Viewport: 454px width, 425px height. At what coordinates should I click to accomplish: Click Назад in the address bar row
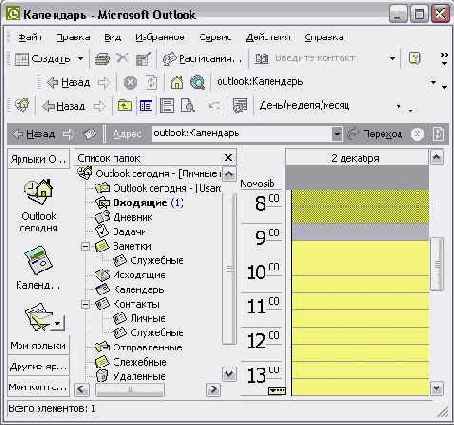[33, 134]
